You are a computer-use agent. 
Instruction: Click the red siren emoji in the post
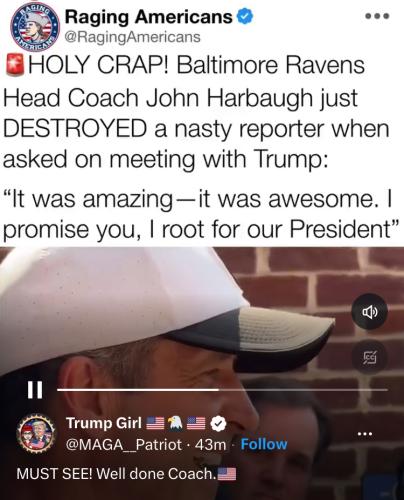tap(15, 65)
